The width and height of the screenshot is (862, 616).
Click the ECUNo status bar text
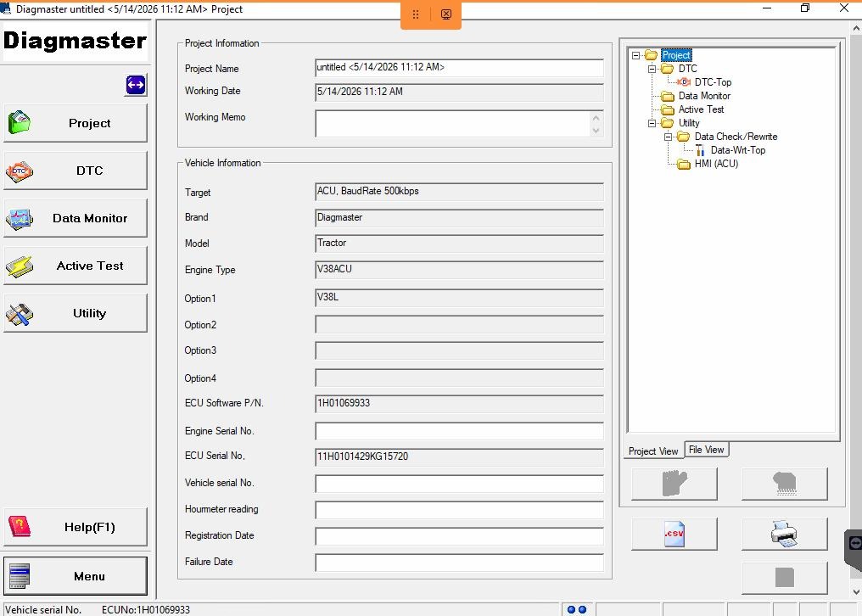(146, 610)
